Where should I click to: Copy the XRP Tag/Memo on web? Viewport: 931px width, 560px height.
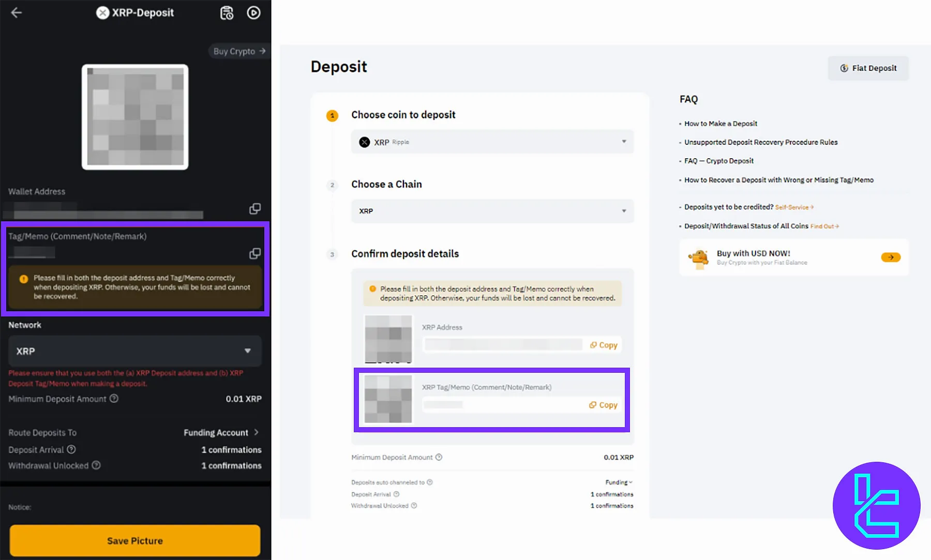pos(603,405)
